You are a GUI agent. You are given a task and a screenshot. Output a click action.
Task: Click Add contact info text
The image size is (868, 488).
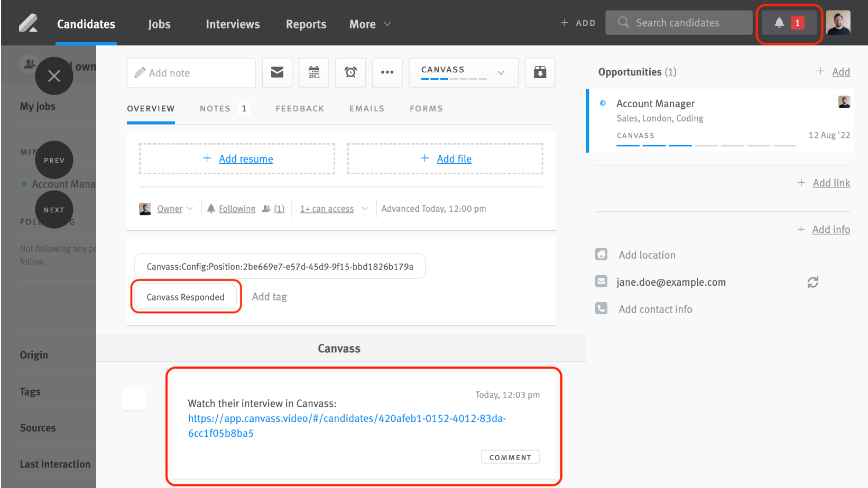pyautogui.click(x=655, y=309)
